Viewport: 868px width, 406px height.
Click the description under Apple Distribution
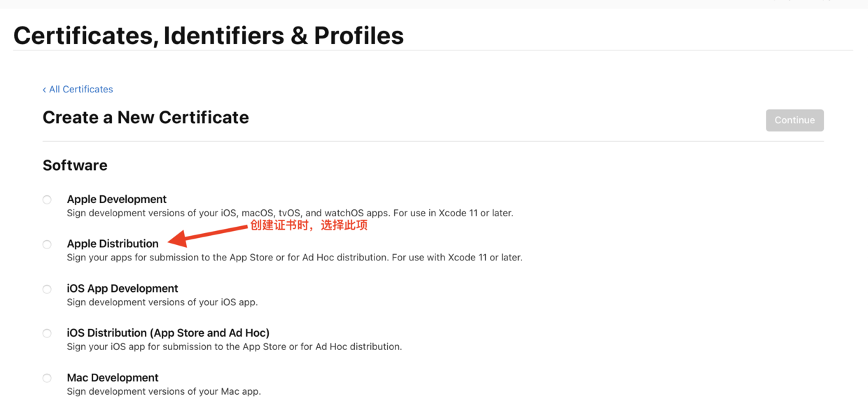point(295,258)
